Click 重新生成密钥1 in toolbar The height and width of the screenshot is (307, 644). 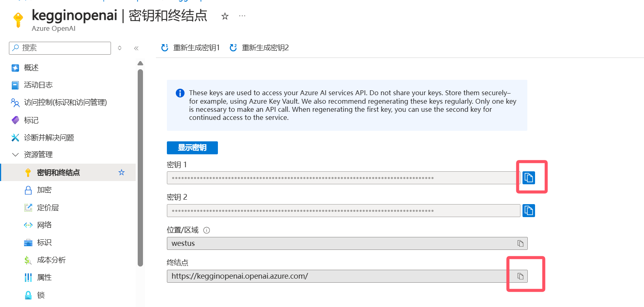[190, 48]
